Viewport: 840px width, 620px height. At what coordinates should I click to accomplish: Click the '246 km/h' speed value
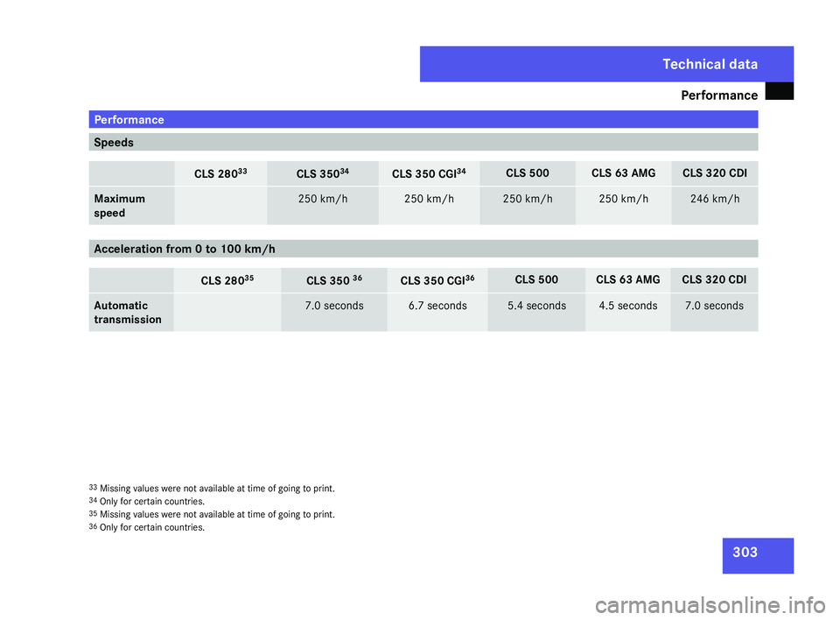point(715,199)
